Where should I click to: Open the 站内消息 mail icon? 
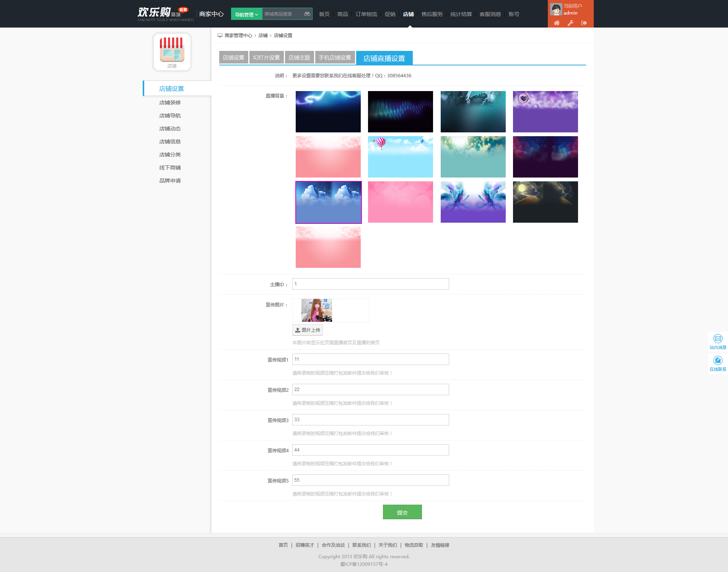click(718, 339)
